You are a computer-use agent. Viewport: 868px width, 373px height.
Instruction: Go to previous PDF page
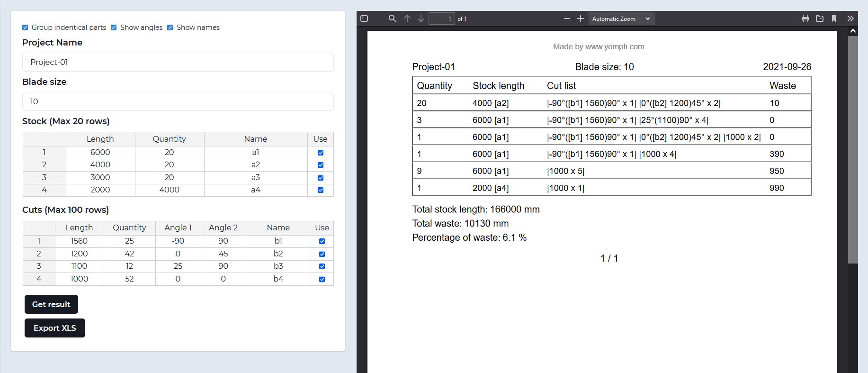(x=407, y=18)
